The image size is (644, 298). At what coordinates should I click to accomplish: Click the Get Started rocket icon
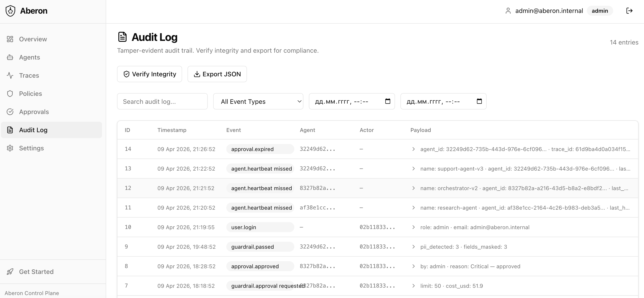(10, 272)
